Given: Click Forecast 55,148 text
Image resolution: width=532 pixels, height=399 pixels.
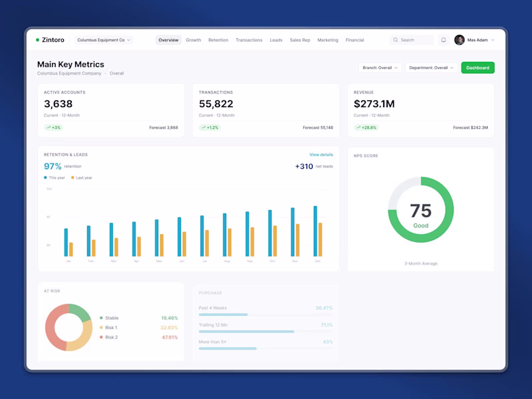Looking at the screenshot, I should tap(318, 128).
